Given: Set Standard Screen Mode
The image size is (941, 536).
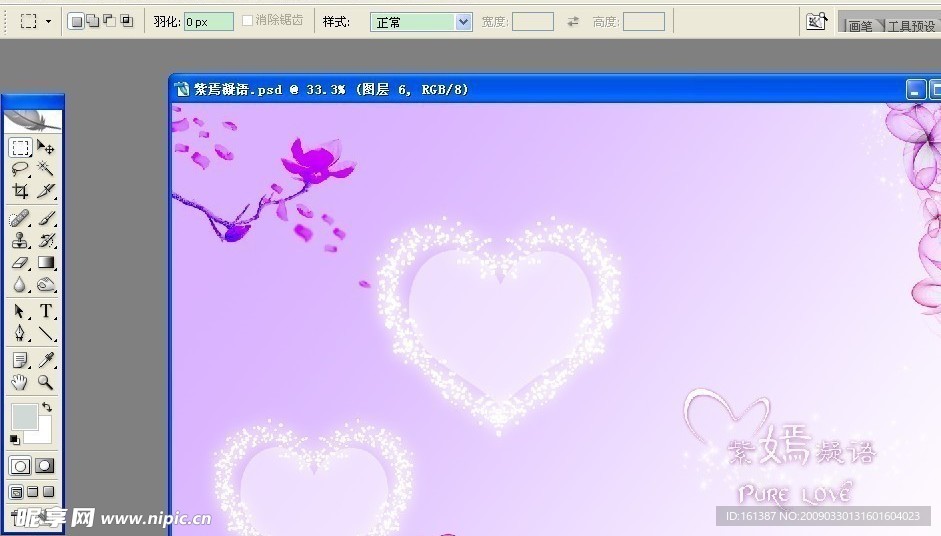Looking at the screenshot, I should 17,492.
